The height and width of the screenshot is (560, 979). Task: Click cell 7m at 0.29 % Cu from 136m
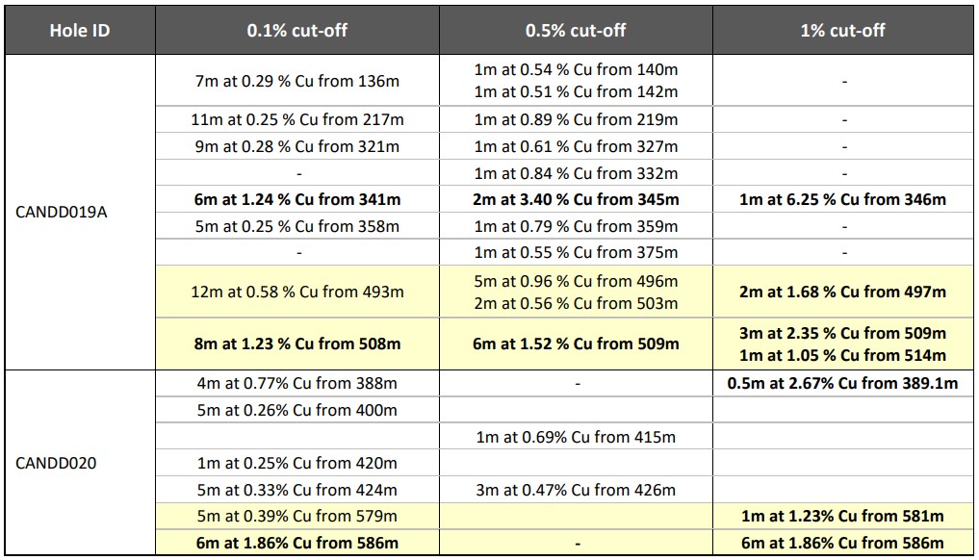[x=297, y=81]
